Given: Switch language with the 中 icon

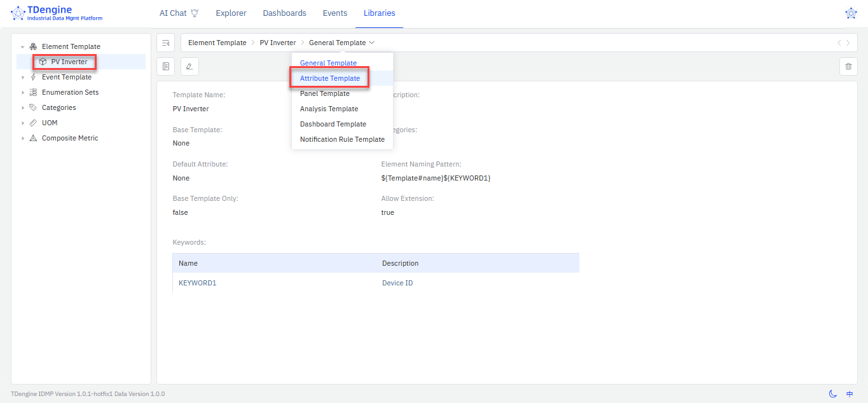Looking at the screenshot, I should pos(850,394).
